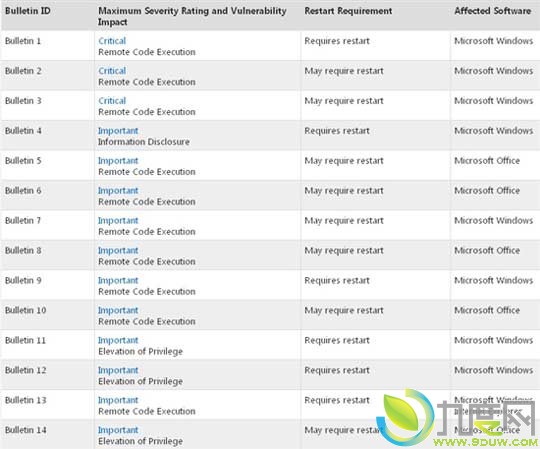Click the Important link in Bulletin 11
540x449 pixels.
click(x=118, y=341)
